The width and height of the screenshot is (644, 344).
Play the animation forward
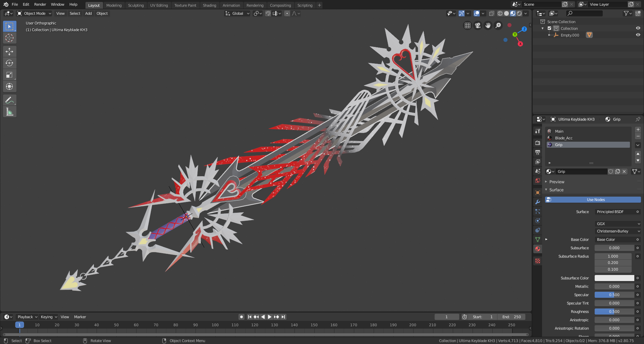270,317
